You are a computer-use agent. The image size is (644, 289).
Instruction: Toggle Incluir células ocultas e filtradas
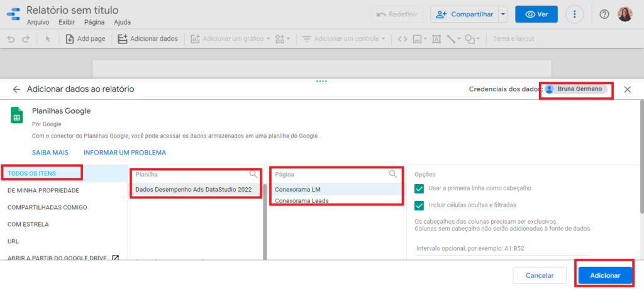(419, 205)
